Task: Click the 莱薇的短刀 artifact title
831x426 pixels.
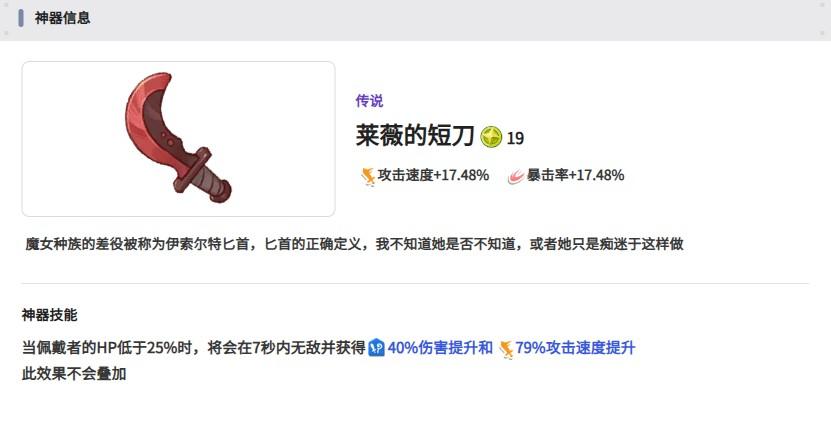Action: [414, 136]
